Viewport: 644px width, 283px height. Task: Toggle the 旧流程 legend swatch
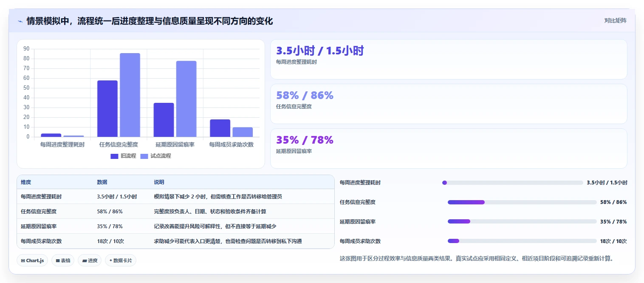pyautogui.click(x=114, y=156)
